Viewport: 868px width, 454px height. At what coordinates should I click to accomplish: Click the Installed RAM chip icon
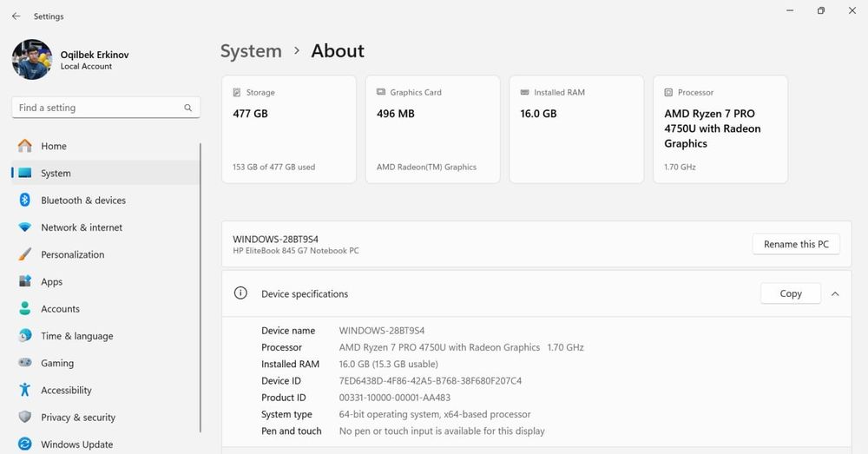pos(525,92)
